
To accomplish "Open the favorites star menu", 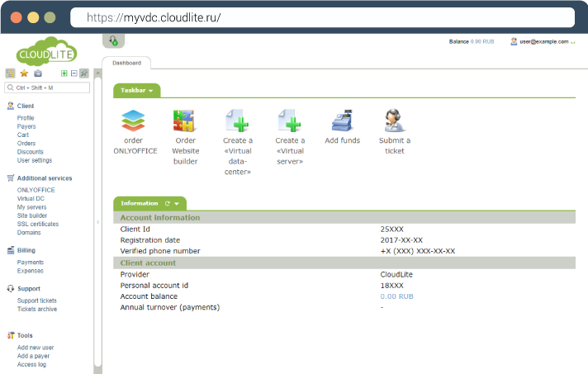I will coord(24,73).
